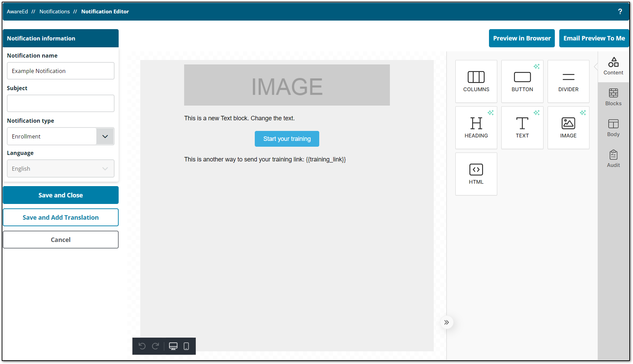The width and height of the screenshot is (633, 364).
Task: Switch to mobile preview mode
Action: [x=186, y=346]
